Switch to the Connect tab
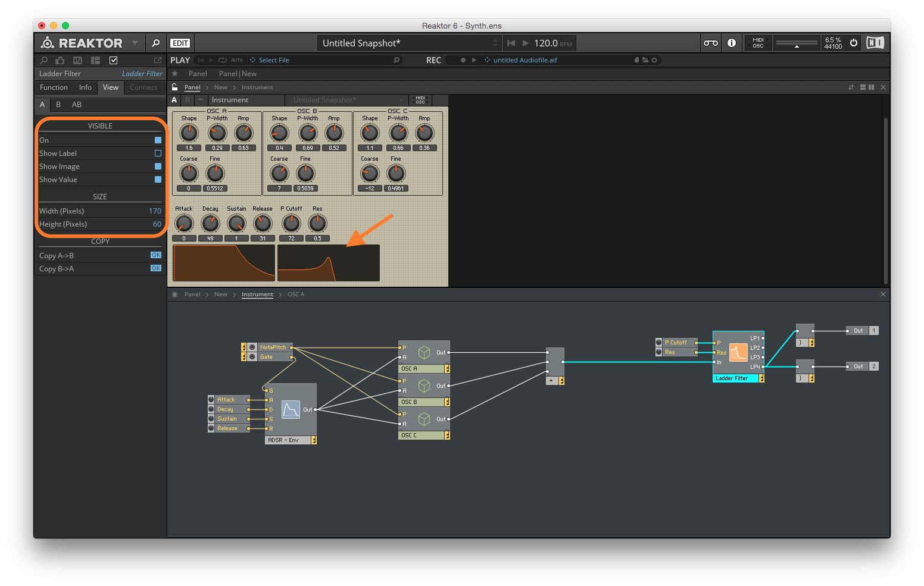 click(x=143, y=87)
